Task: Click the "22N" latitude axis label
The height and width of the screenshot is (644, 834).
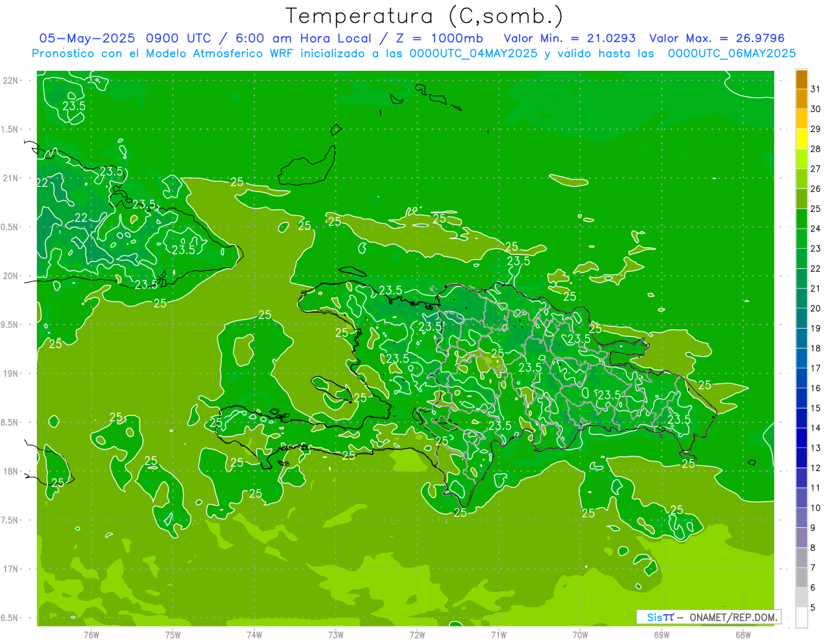Action: click(x=10, y=81)
